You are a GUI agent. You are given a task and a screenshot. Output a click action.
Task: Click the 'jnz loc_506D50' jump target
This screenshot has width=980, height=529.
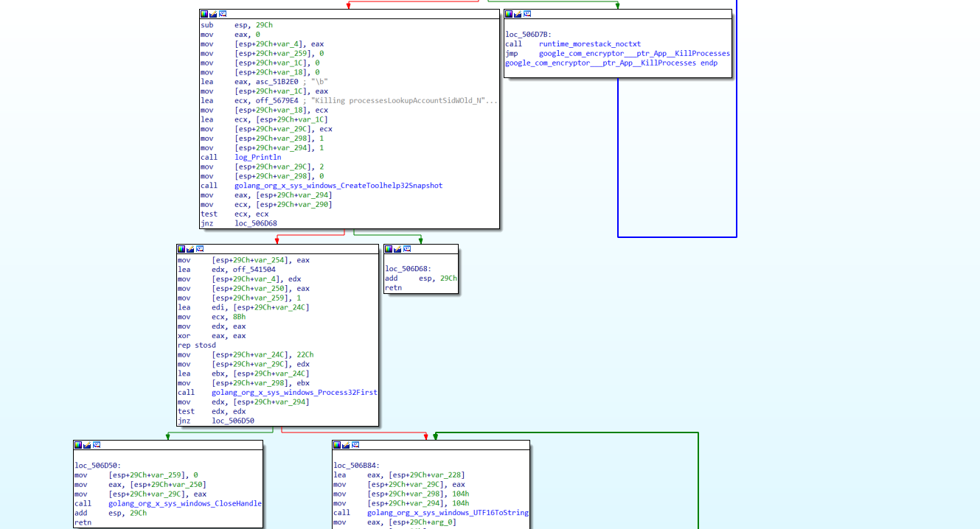click(x=233, y=421)
